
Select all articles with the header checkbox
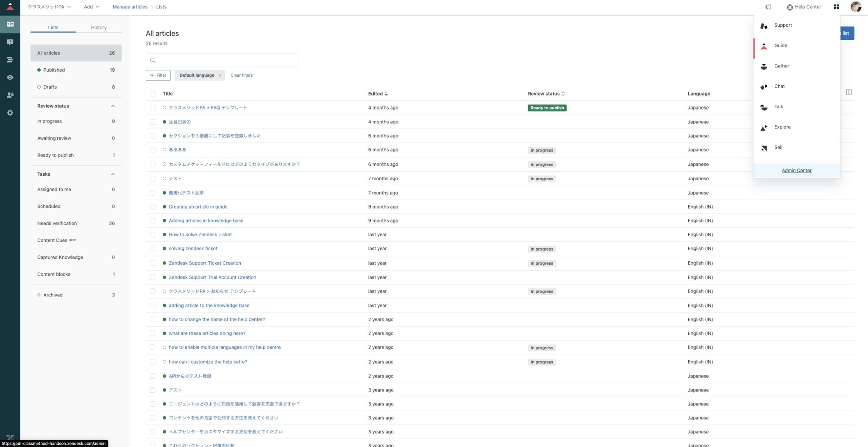153,94
